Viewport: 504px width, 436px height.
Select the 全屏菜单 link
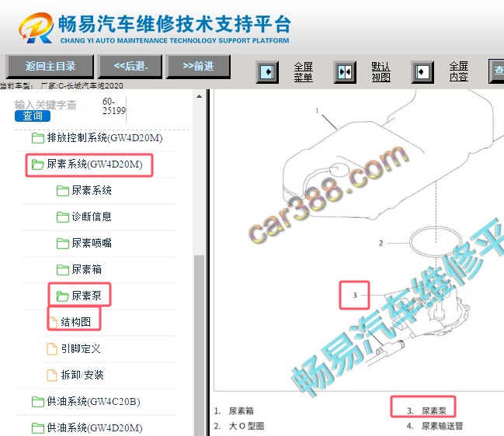coord(303,72)
